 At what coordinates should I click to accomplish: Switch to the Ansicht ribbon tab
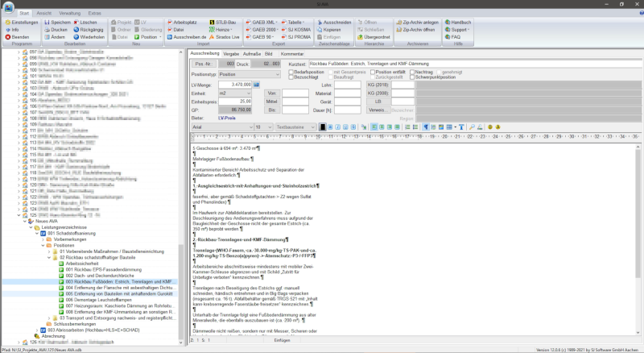(44, 13)
